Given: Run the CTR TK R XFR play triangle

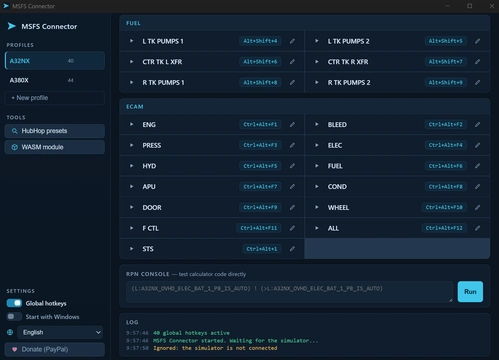Looking at the screenshot, I should point(317,62).
